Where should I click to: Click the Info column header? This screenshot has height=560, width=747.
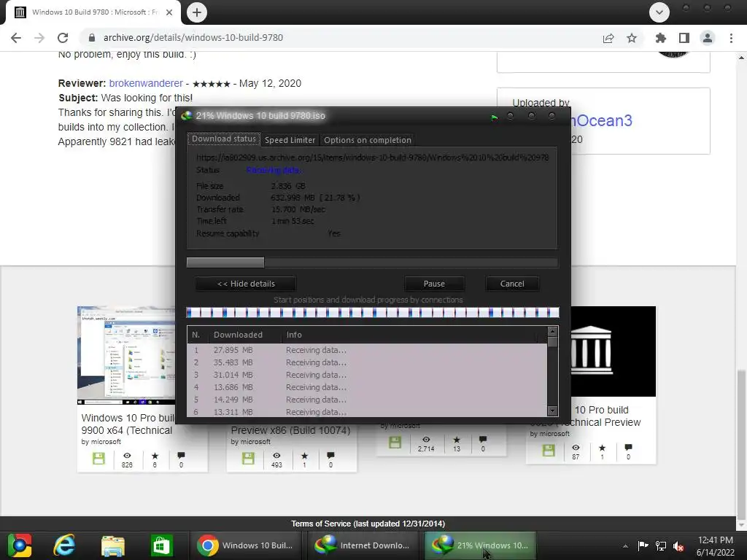point(410,335)
